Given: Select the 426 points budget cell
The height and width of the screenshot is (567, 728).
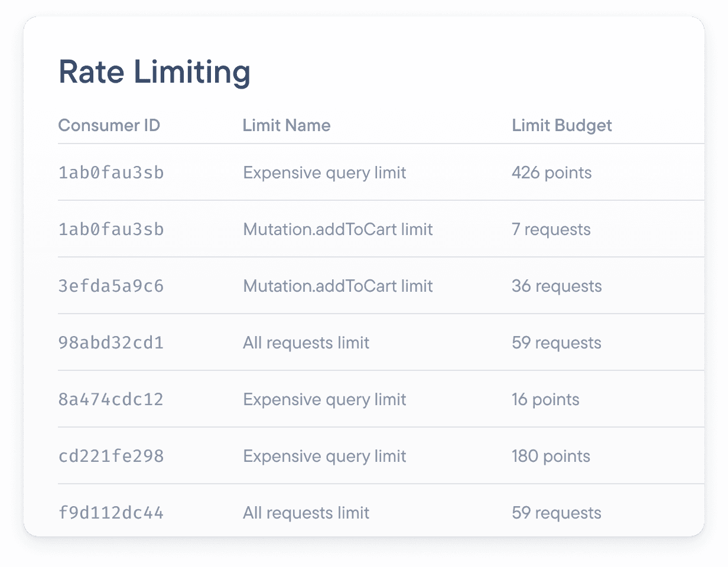Looking at the screenshot, I should [551, 173].
